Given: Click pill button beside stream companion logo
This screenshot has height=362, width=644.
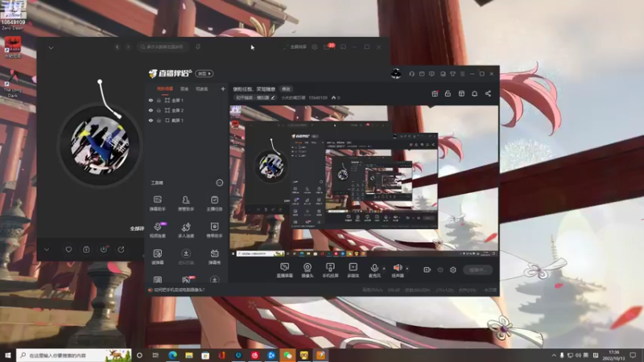Looking at the screenshot, I should pyautogui.click(x=204, y=73).
